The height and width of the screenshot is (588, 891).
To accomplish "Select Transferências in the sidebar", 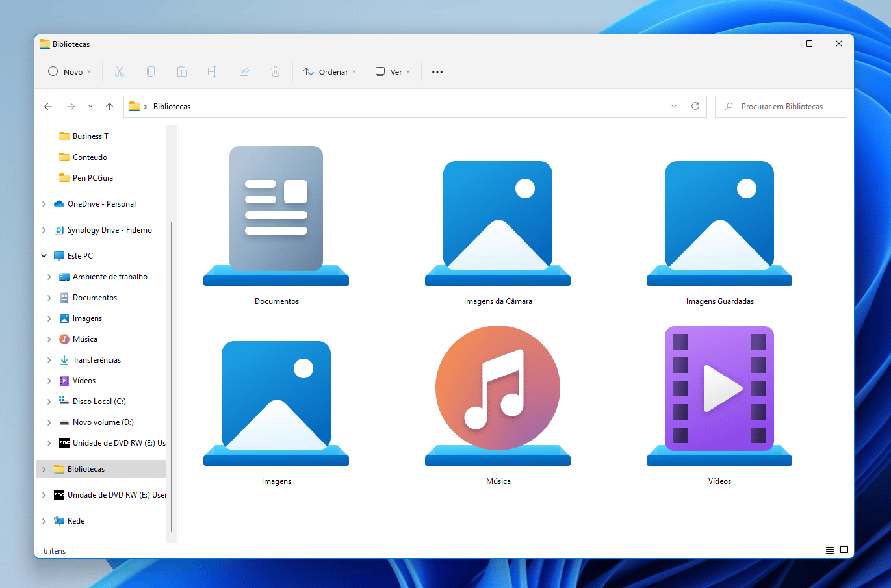I will (96, 360).
